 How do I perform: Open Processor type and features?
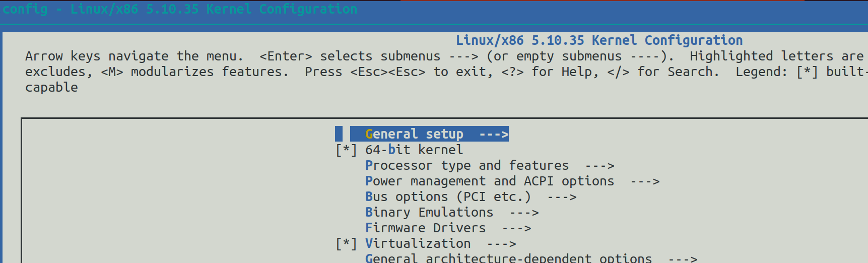(x=466, y=165)
